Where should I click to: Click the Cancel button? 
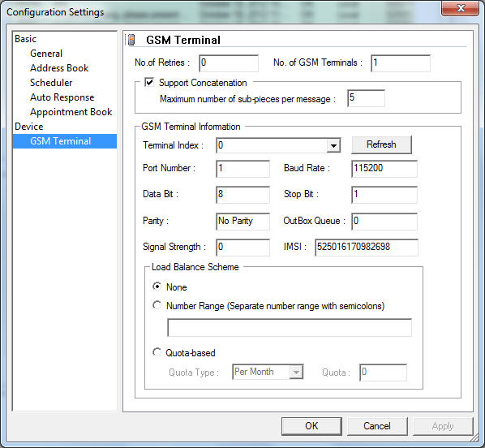point(377,426)
